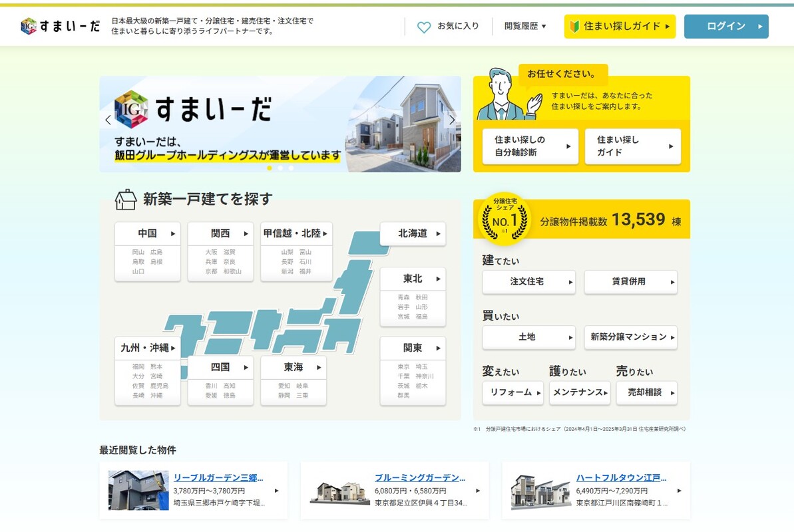Click the すまいーだ logo in header

tap(61, 26)
